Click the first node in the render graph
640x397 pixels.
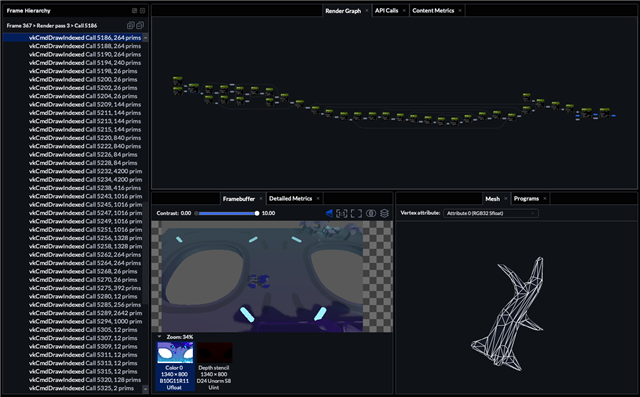[x=178, y=80]
